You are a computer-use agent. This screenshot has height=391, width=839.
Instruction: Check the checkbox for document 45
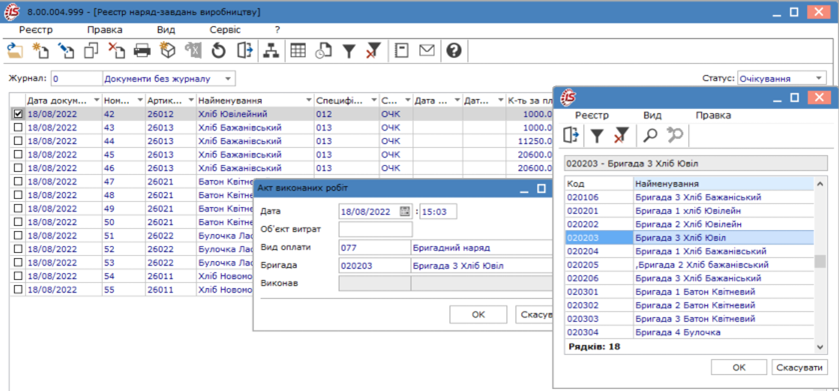point(18,155)
